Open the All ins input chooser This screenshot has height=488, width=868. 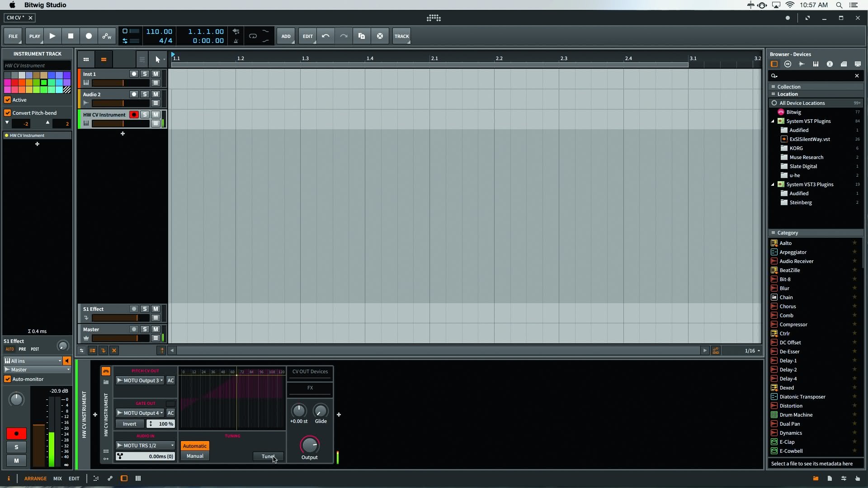tap(33, 361)
